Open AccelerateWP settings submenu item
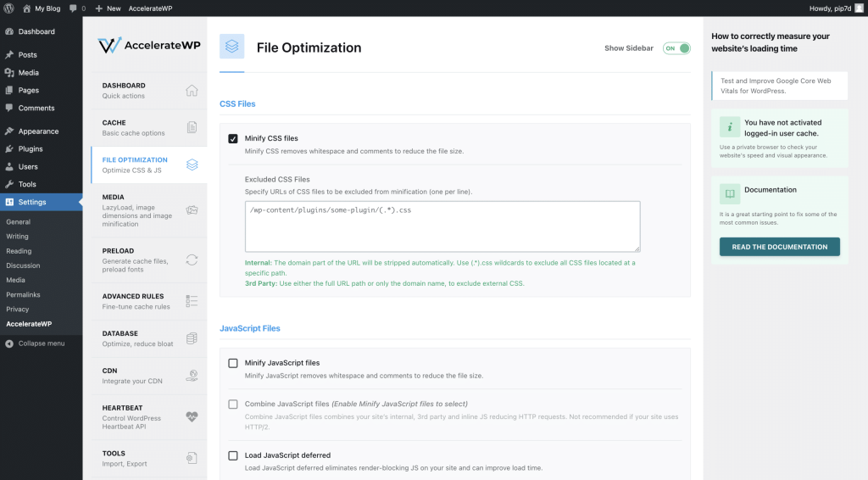 pos(29,324)
